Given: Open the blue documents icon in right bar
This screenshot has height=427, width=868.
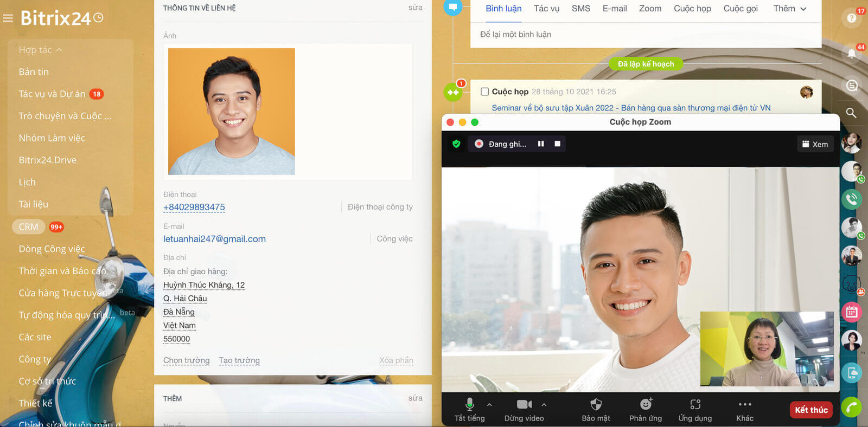Looking at the screenshot, I should [852, 373].
